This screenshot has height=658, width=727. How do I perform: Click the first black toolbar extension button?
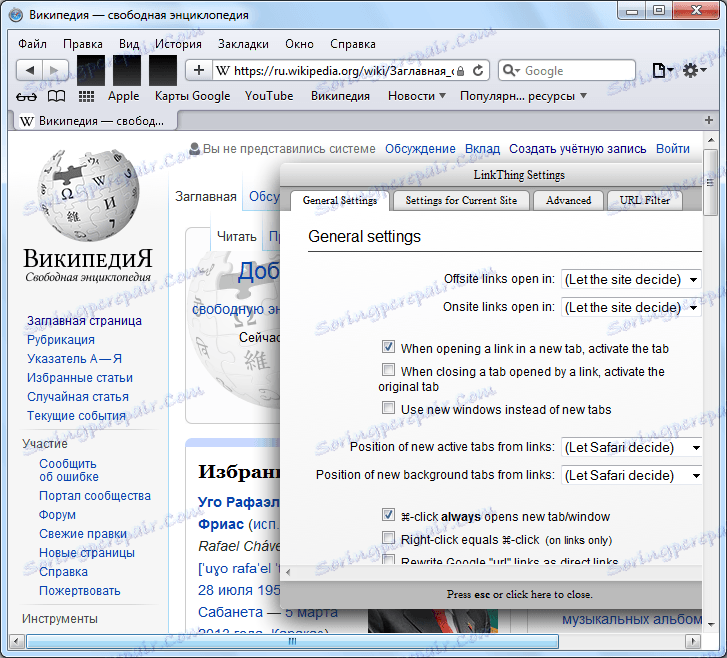click(91, 70)
